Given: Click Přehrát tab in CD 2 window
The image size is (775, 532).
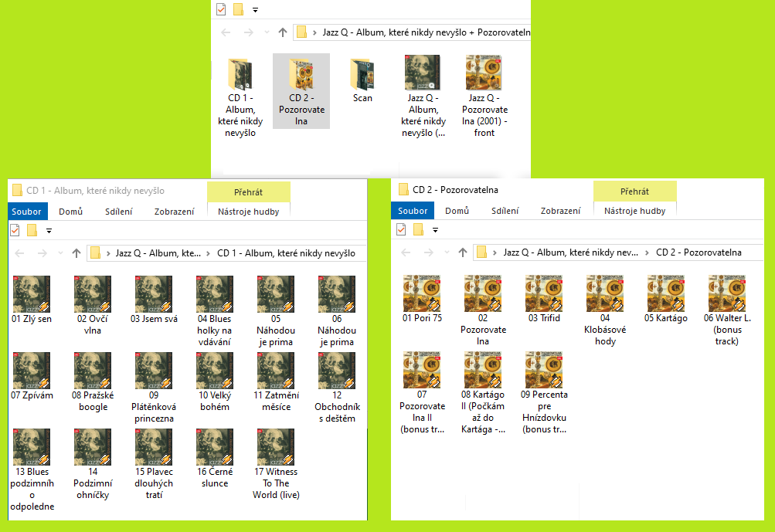Looking at the screenshot, I should 634,191.
